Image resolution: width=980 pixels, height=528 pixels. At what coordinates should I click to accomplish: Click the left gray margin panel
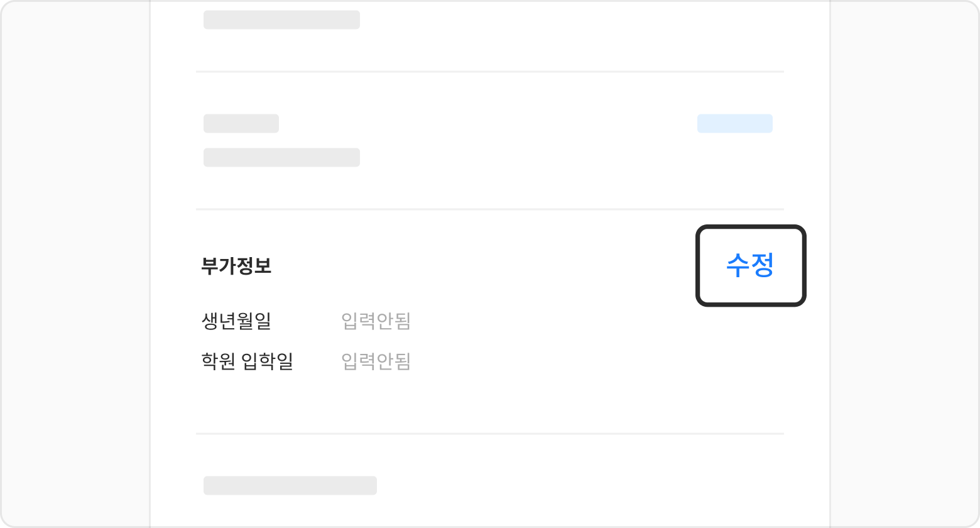(75, 264)
